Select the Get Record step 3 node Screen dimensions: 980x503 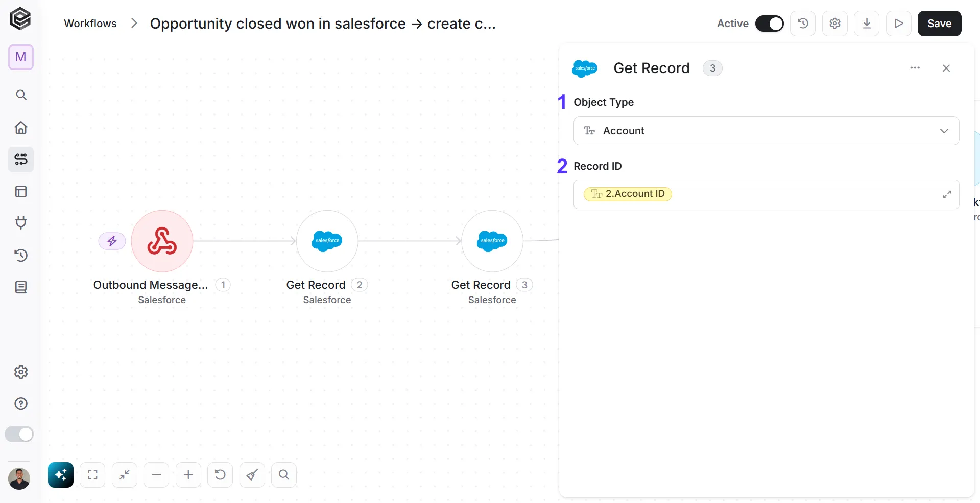point(492,241)
